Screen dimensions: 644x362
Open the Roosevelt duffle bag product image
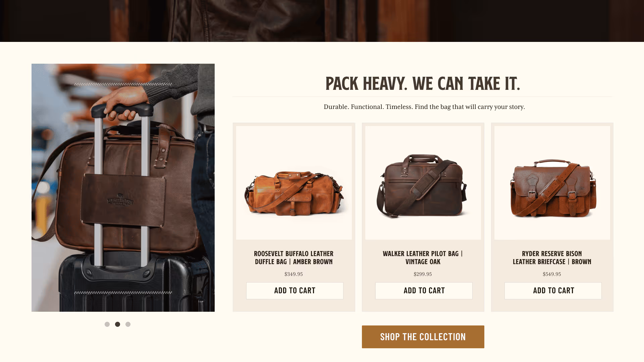[x=294, y=183]
